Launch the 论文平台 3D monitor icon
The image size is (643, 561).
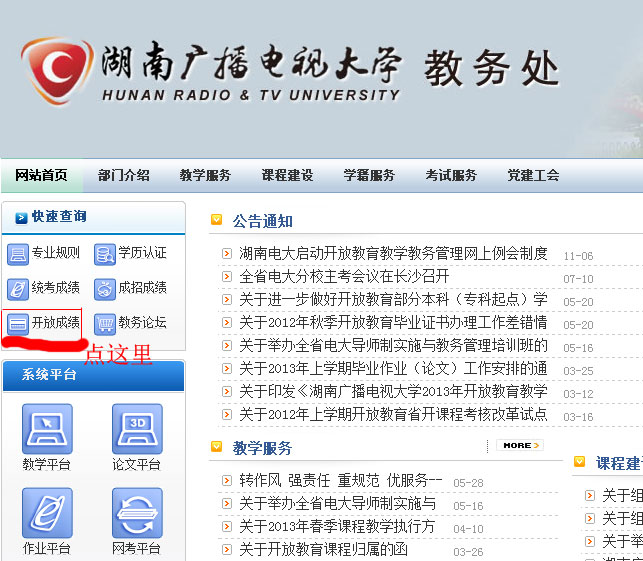pyautogui.click(x=137, y=429)
